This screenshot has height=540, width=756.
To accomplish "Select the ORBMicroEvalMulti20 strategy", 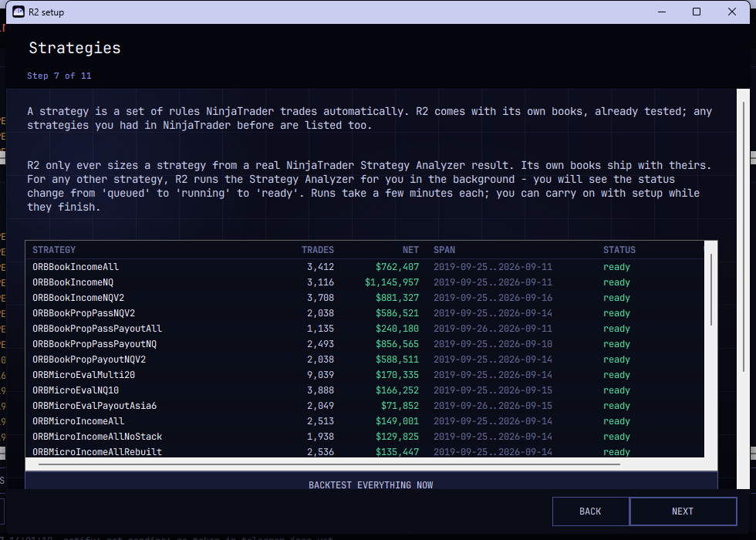I will 83,375.
